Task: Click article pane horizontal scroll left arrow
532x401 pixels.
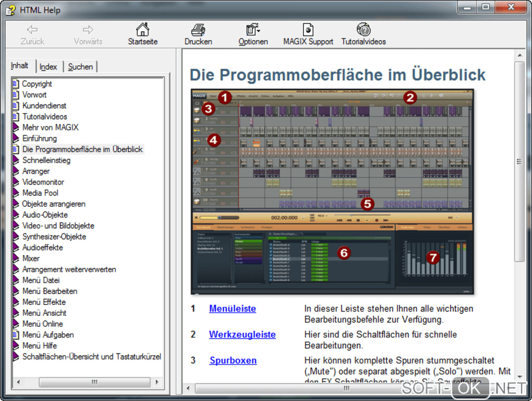Action: point(188,388)
